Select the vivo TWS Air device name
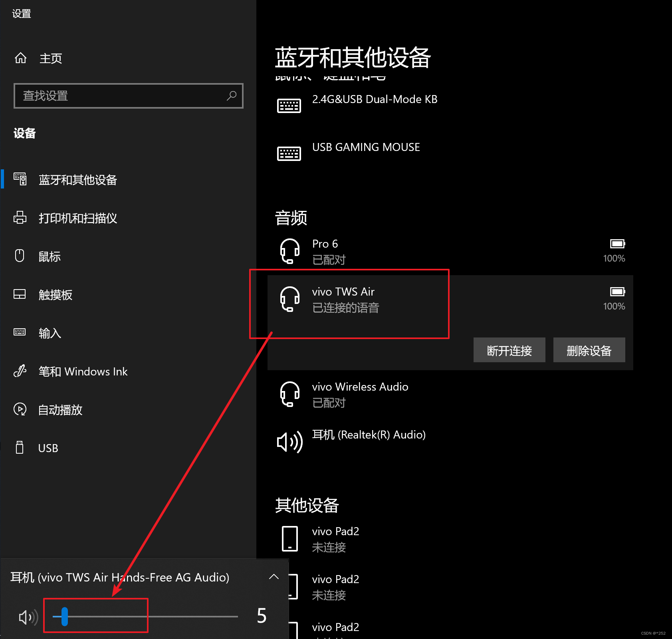The width and height of the screenshot is (672, 639). coord(343,292)
